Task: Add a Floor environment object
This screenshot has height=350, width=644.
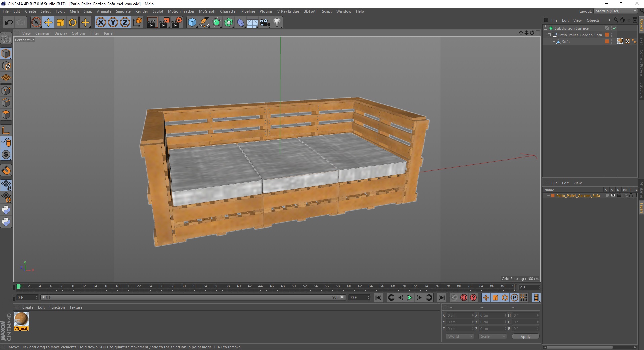Action: (x=253, y=23)
